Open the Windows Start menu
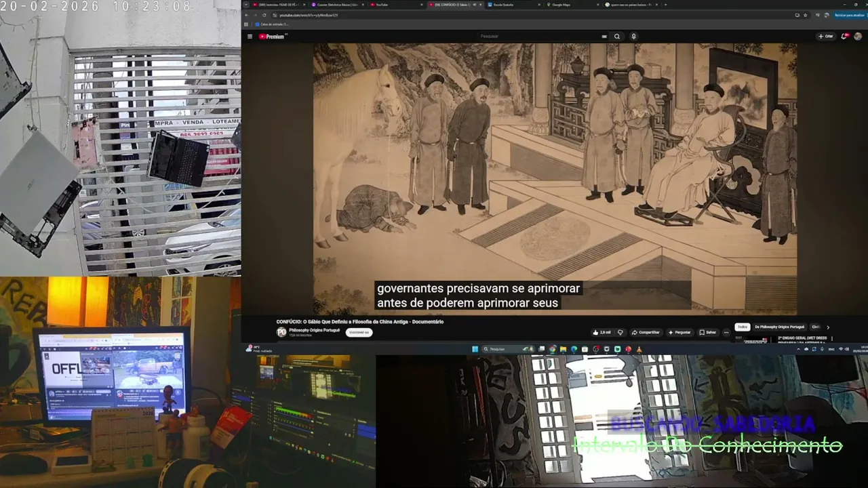This screenshot has height=488, width=868. point(475,349)
